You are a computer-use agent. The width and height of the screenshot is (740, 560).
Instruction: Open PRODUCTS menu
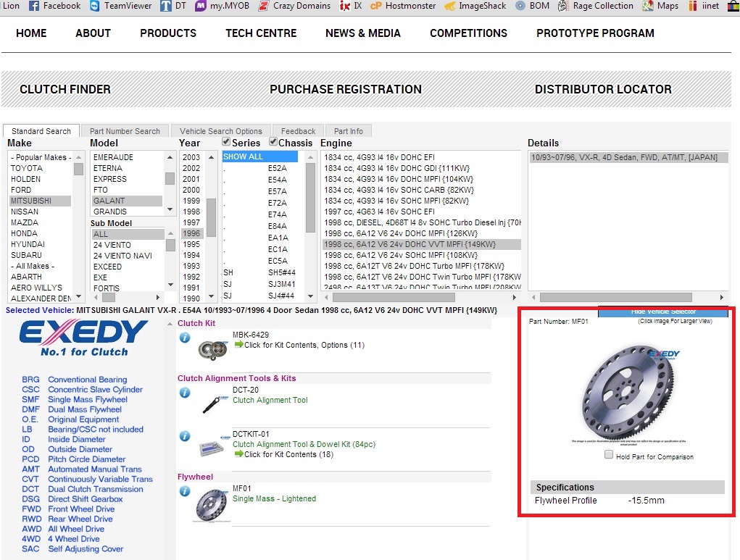tap(168, 33)
